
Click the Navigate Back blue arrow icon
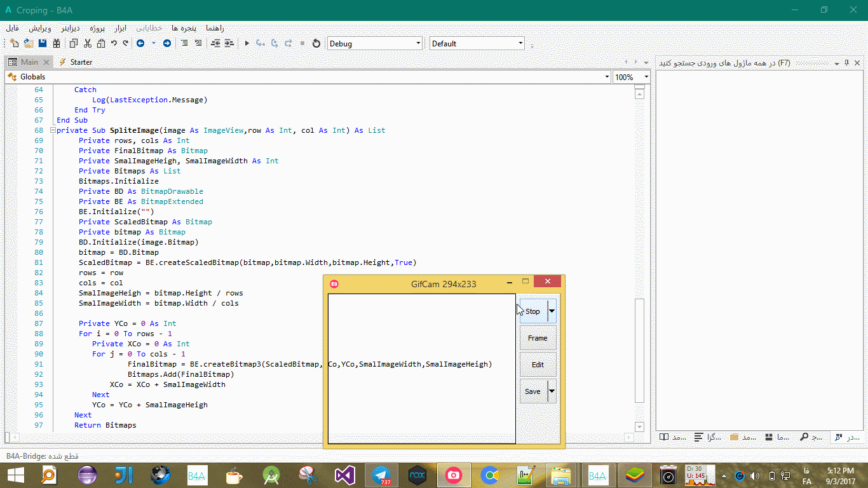click(x=140, y=43)
